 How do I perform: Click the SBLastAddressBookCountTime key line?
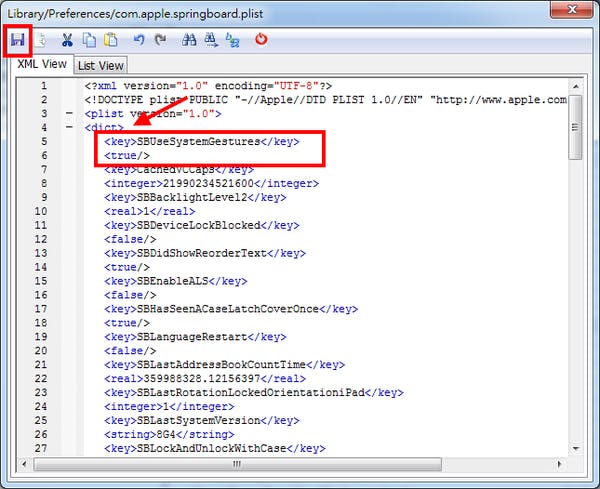pyautogui.click(x=224, y=365)
